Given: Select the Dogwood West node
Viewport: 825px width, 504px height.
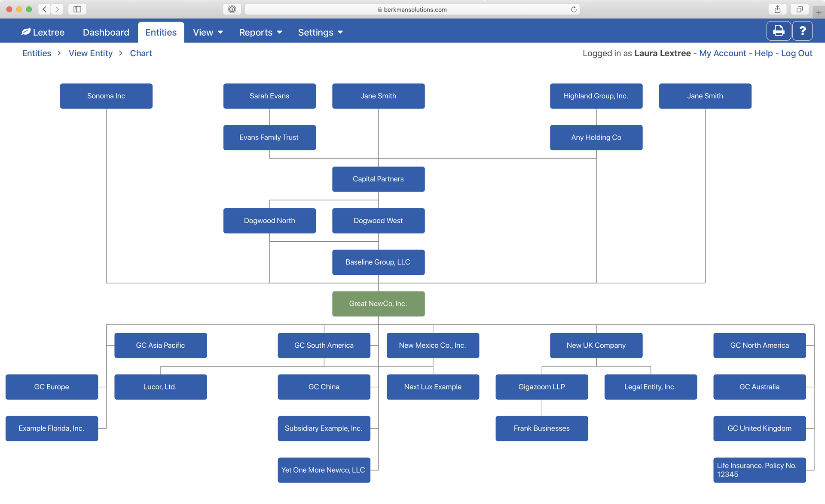Looking at the screenshot, I should [x=378, y=221].
